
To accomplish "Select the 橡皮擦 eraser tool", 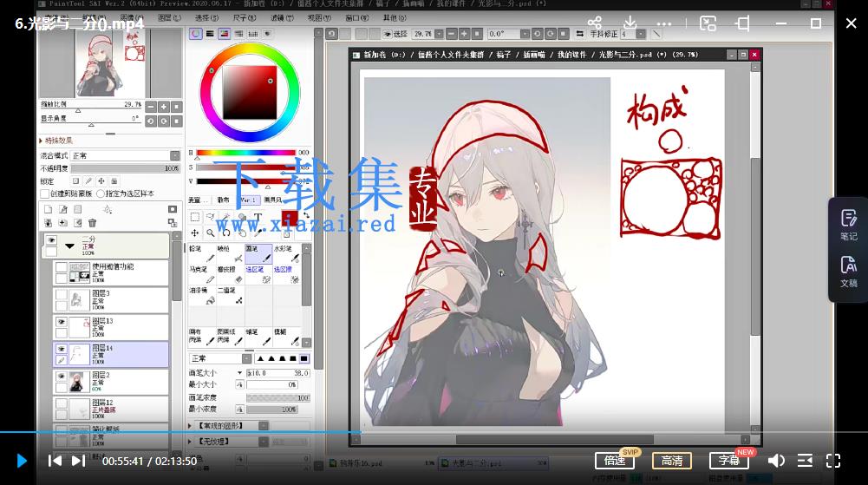I will tap(231, 275).
